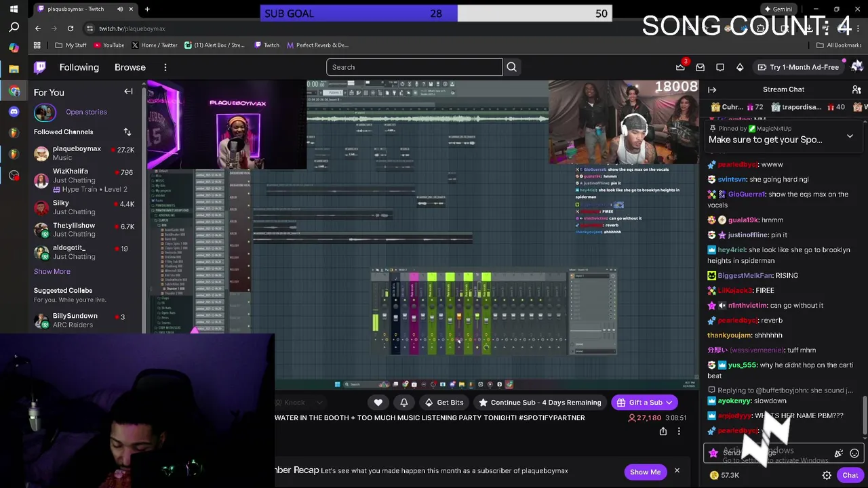Click the chat identity star badge icon

(x=713, y=453)
